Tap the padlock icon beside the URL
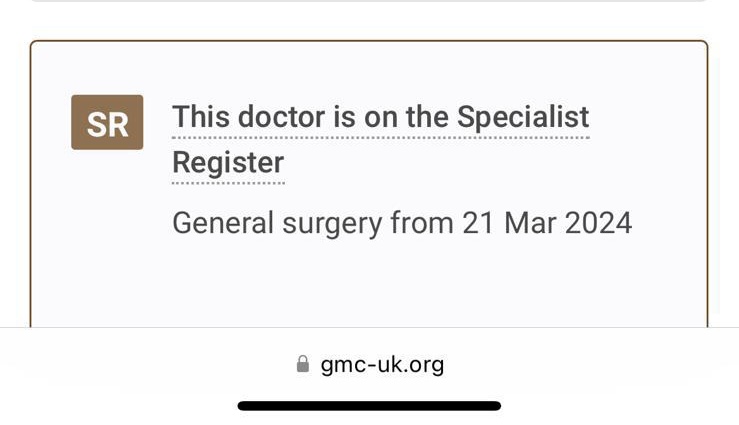 coord(303,364)
